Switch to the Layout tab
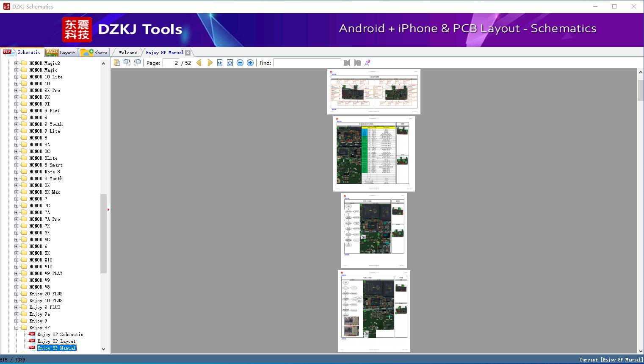Image resolution: width=644 pixels, height=364 pixels. (61, 53)
